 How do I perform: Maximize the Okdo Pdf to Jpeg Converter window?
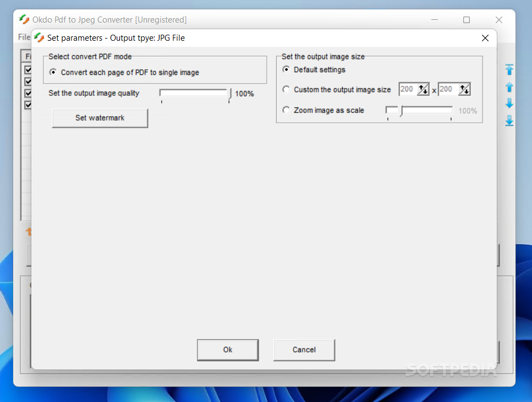coord(467,20)
